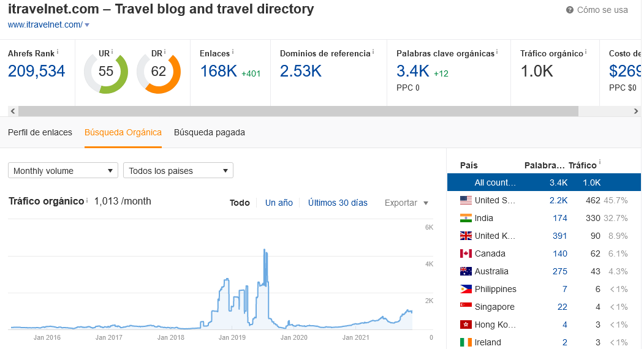This screenshot has width=644, height=349.
Task: Click the right arrow of horizontal scrollbar
Action: [x=636, y=111]
